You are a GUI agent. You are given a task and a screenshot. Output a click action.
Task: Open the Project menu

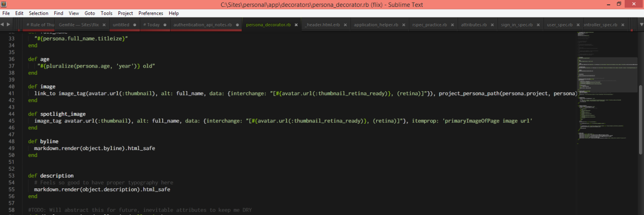125,13
